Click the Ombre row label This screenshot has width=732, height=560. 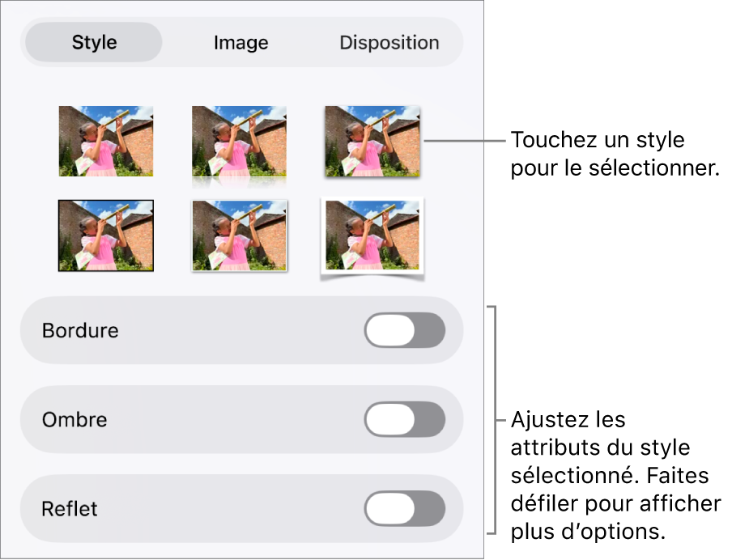(x=74, y=419)
